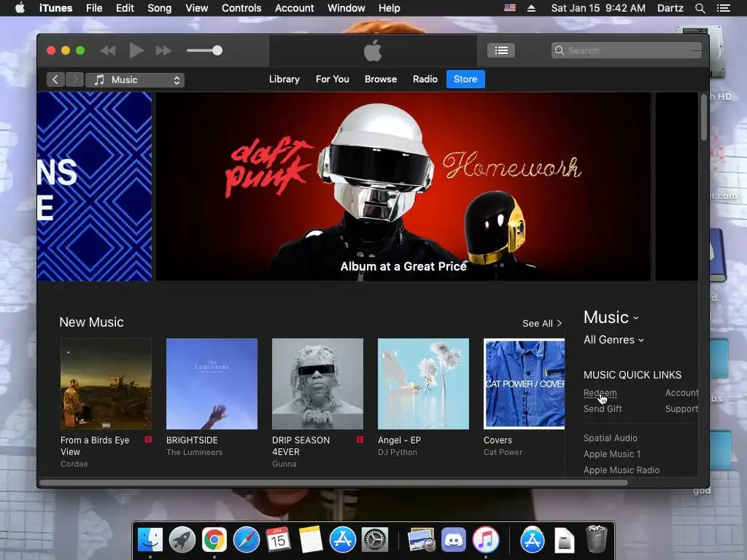Open Spotlight search magnifier icon
Screen dimensions: 747x560
click(700, 8)
